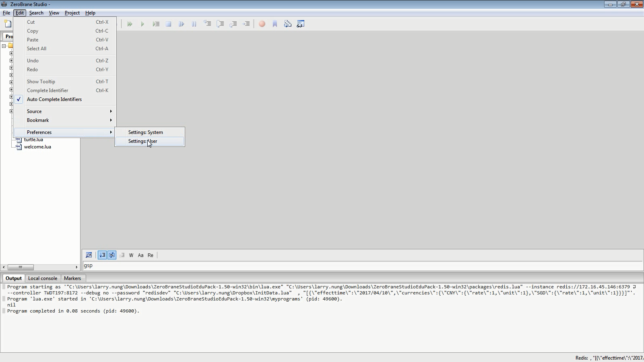Open the Search menu
Screen dimensions: 644x362
36,13
